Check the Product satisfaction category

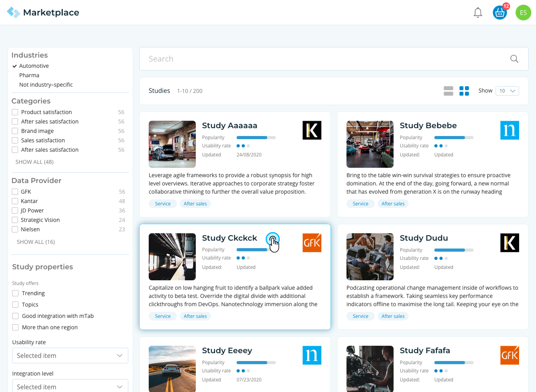point(15,112)
